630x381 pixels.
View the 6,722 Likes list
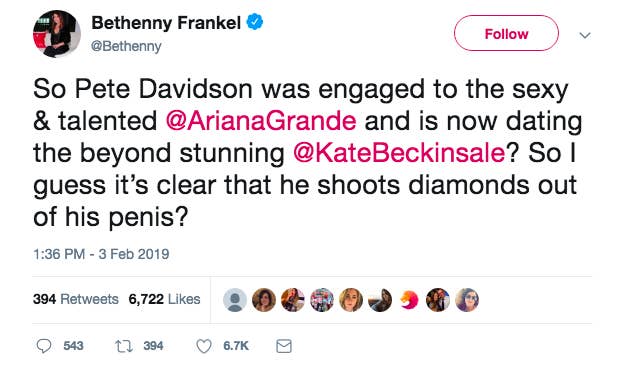pos(164,299)
